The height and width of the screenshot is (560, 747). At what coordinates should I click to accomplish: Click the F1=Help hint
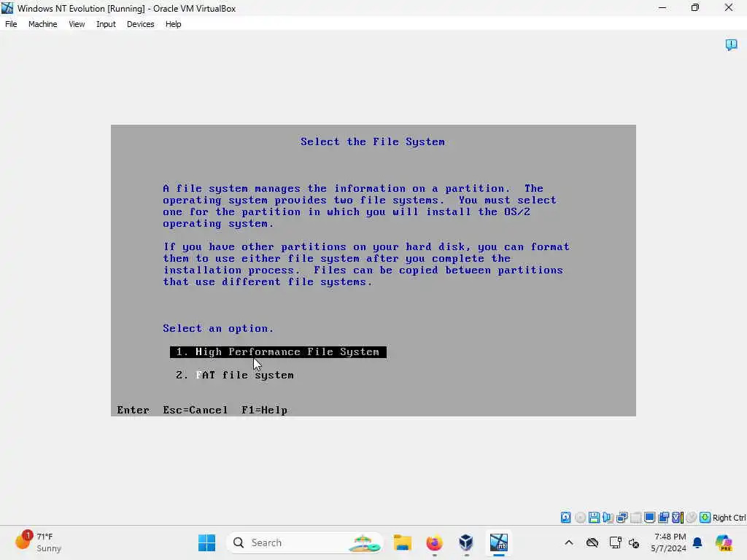click(264, 410)
